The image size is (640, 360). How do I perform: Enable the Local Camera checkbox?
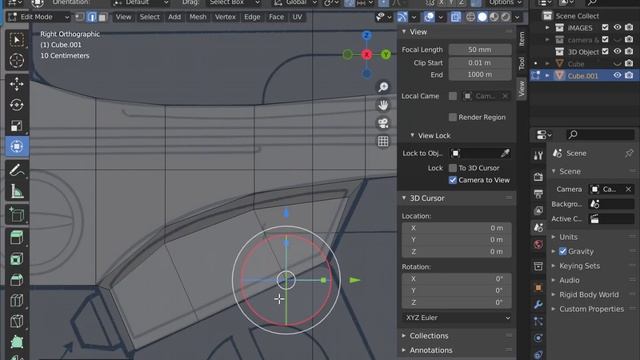(453, 96)
